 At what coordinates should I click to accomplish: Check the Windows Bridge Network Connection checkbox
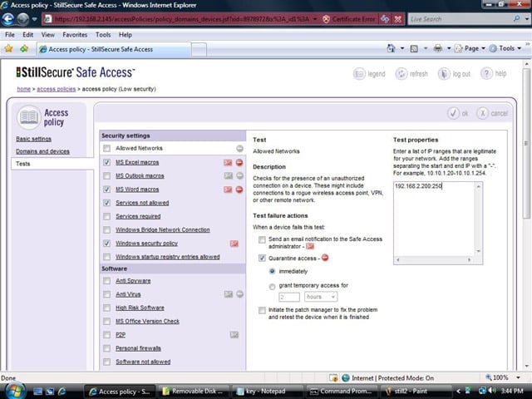click(x=107, y=229)
